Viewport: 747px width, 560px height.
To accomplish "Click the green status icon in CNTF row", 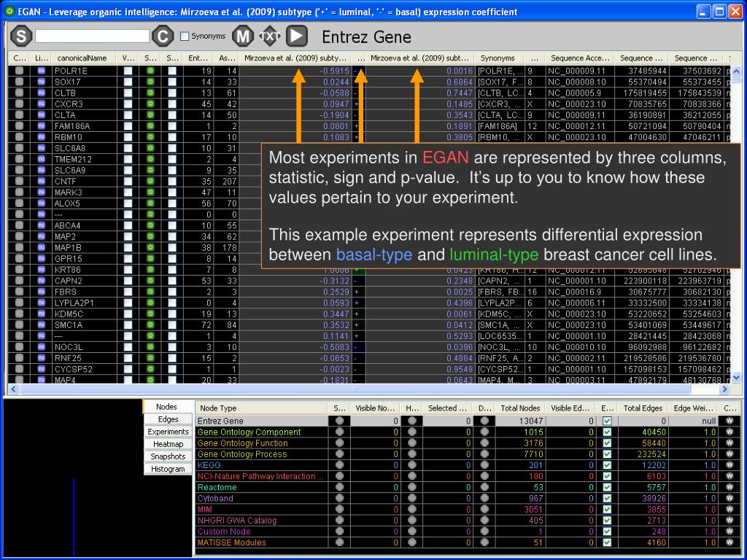I will 150,182.
